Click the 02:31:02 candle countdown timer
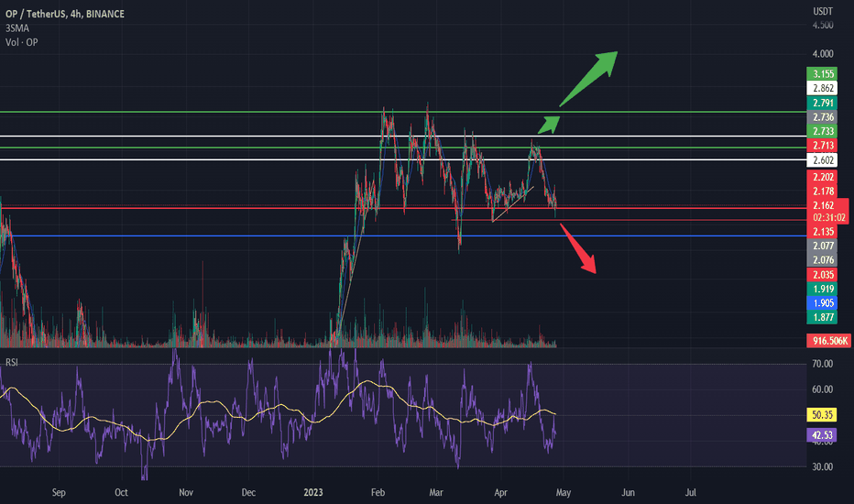 (x=829, y=218)
